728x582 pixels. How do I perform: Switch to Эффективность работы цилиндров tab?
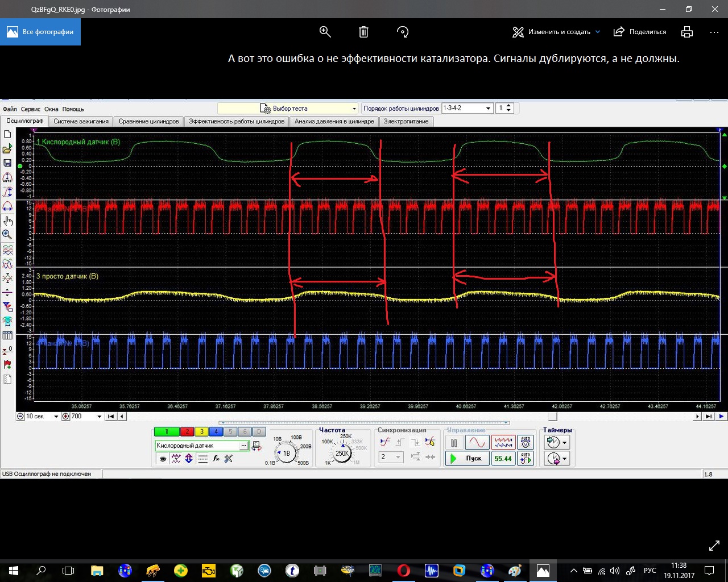(x=237, y=121)
